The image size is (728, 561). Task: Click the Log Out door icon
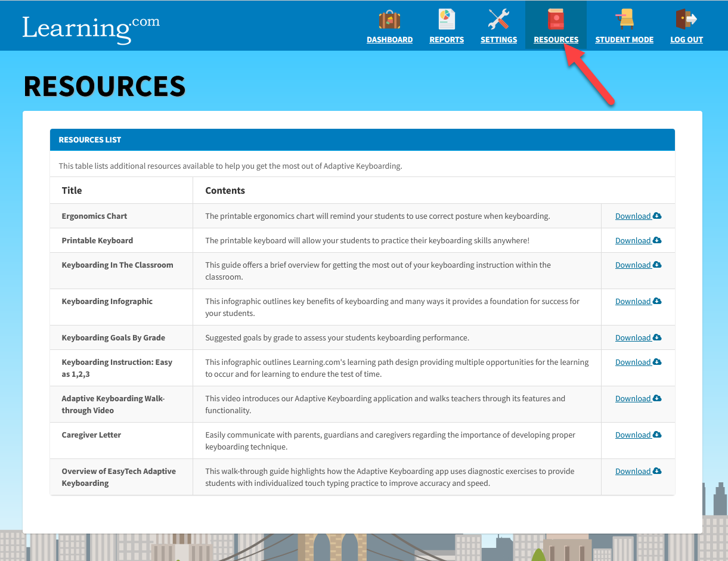686,18
